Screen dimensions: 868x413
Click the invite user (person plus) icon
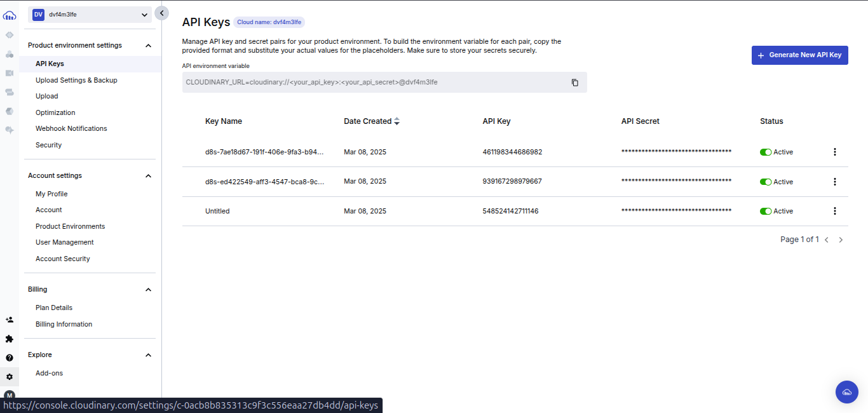point(10,320)
